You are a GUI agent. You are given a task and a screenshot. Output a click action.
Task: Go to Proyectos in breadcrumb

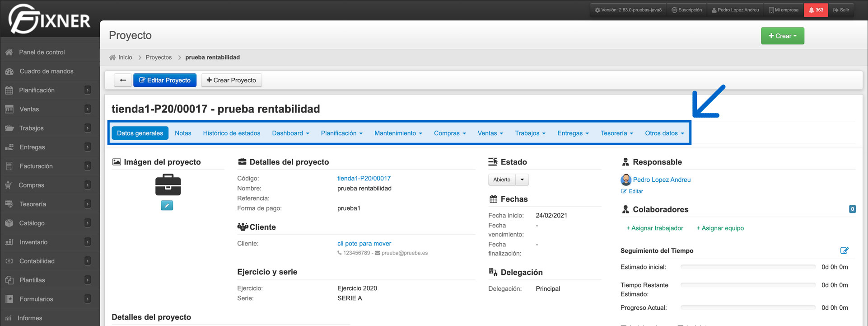tap(159, 57)
